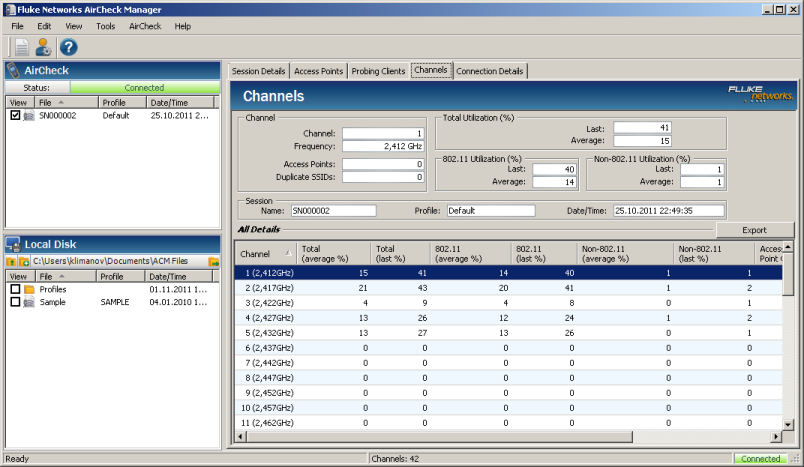The width and height of the screenshot is (804, 467).
Task: Uncheck the SN000002 view checkbox
Action: pos(15,115)
